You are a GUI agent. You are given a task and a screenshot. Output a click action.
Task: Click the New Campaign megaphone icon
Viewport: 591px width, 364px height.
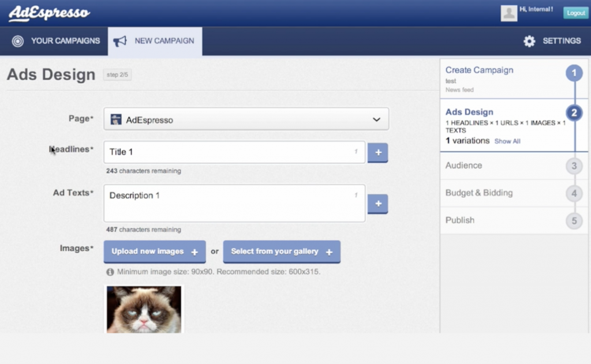tap(120, 41)
